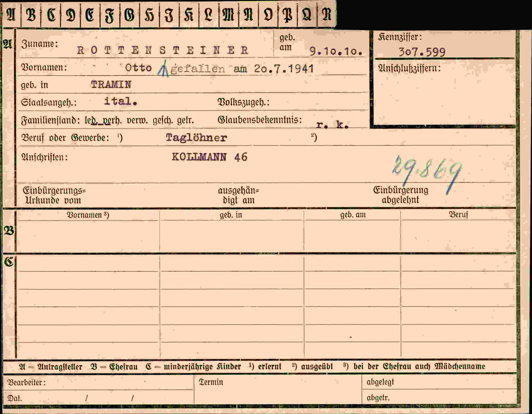Click the Anschriften label
Viewport: 532px width, 414px height.
click(45, 157)
